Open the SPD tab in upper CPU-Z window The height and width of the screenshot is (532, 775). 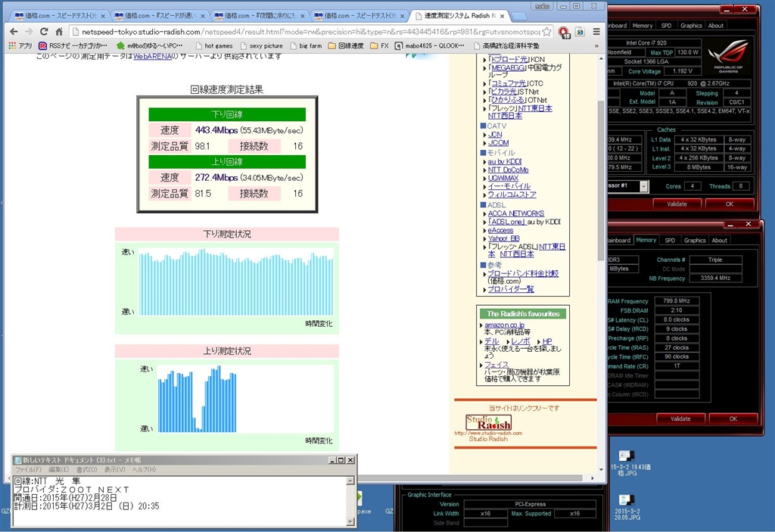666,26
